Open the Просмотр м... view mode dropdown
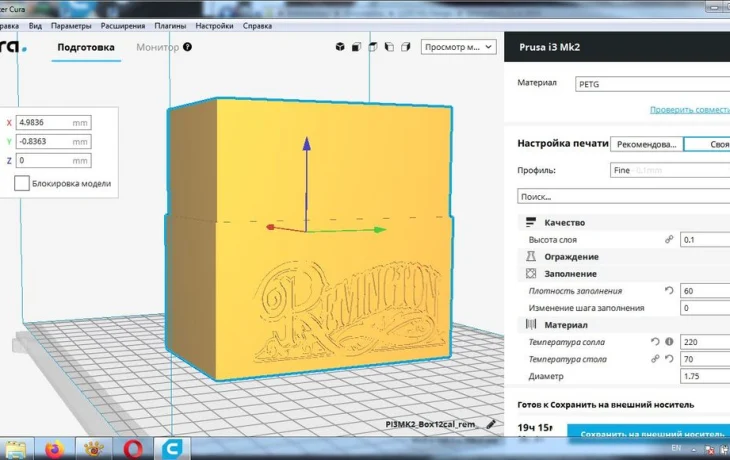Screen dimensions: 730x460 coord(459,47)
